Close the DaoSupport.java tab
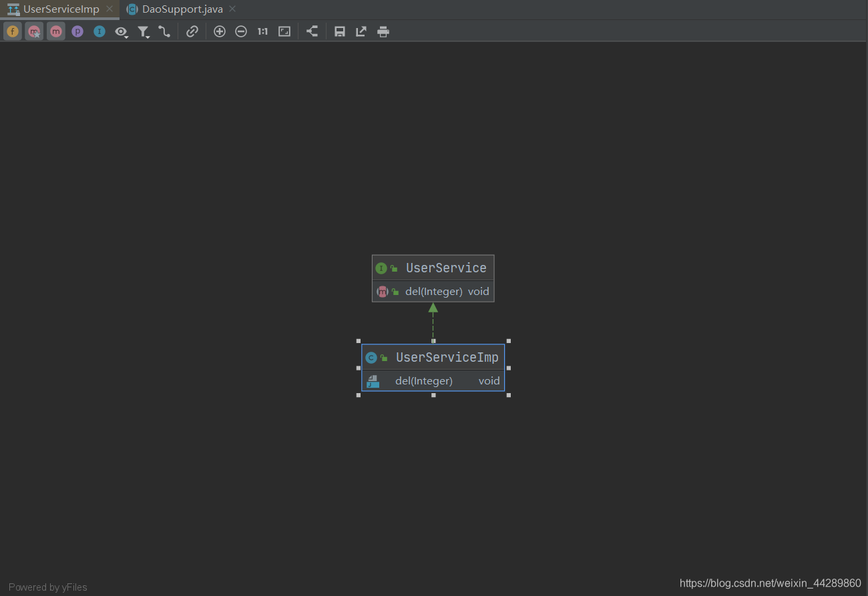 (x=232, y=9)
